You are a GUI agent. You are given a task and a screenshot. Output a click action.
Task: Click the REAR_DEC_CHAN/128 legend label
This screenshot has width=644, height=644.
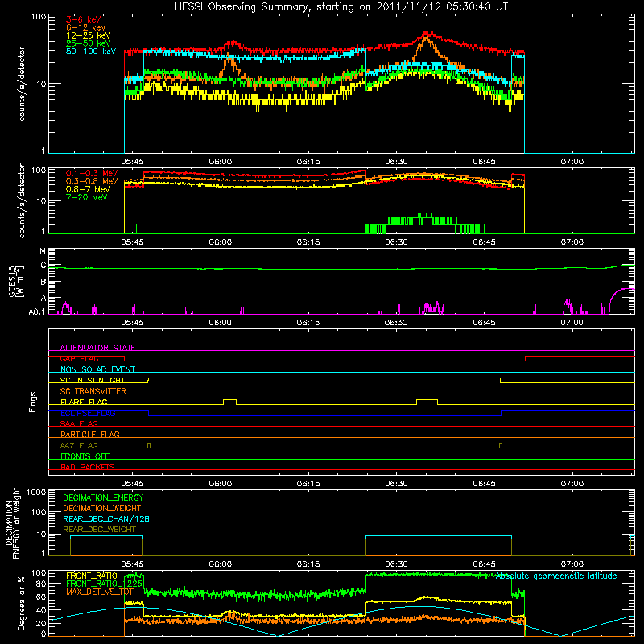pyautogui.click(x=106, y=518)
